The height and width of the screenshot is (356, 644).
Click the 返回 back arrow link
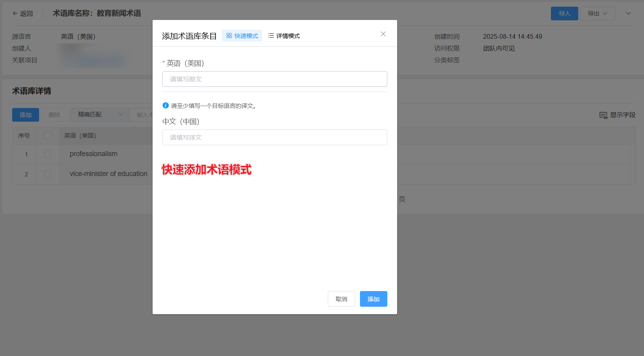[x=23, y=13]
